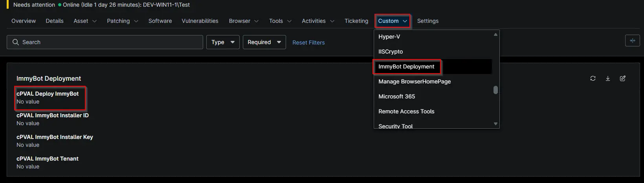Screen dimensions: 644x183
Task: Select ImmyBot Deployment menu entry
Action: (433, 67)
